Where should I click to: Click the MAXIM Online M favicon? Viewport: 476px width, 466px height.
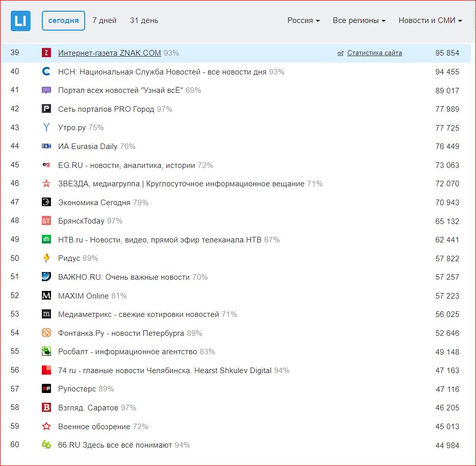point(46,296)
